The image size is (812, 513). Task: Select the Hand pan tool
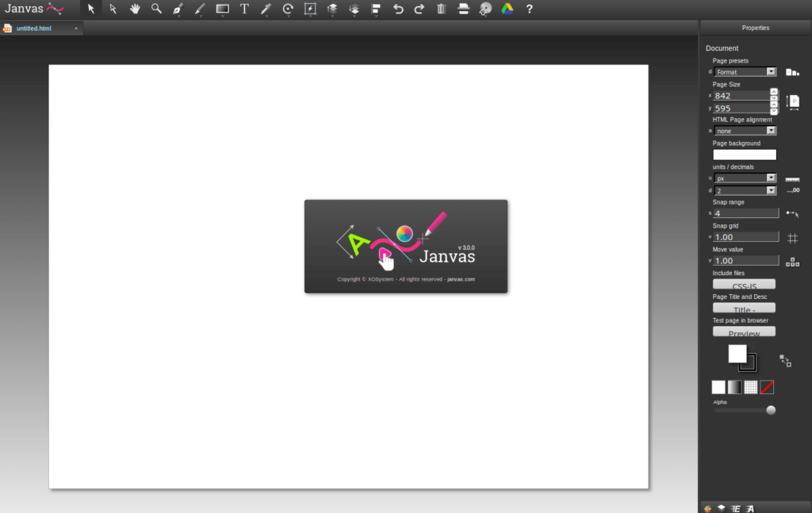tap(134, 9)
